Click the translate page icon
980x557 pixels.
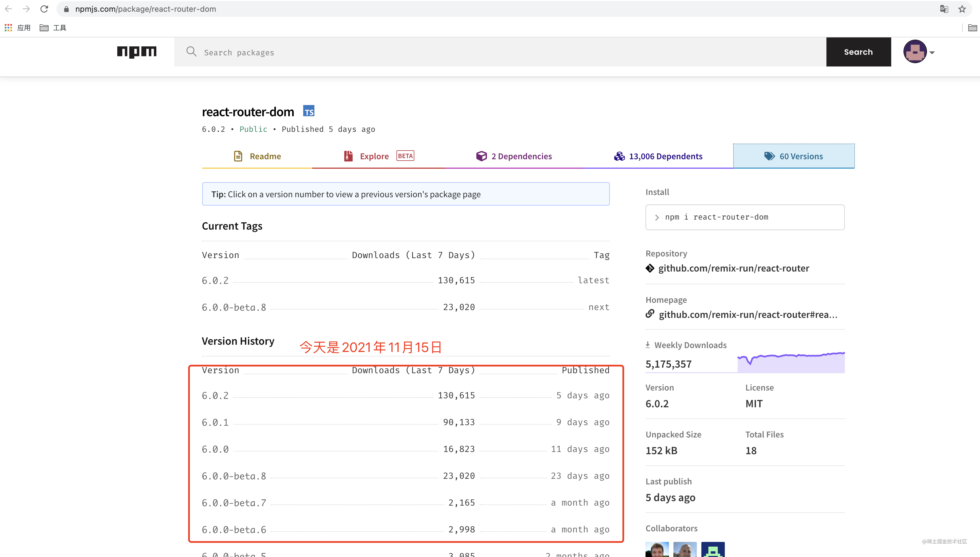point(944,9)
